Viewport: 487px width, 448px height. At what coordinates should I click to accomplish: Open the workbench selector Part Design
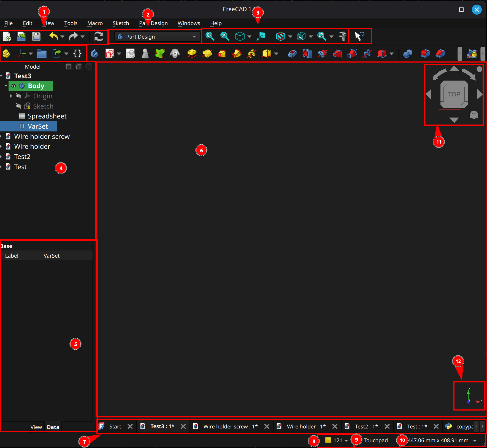click(157, 37)
